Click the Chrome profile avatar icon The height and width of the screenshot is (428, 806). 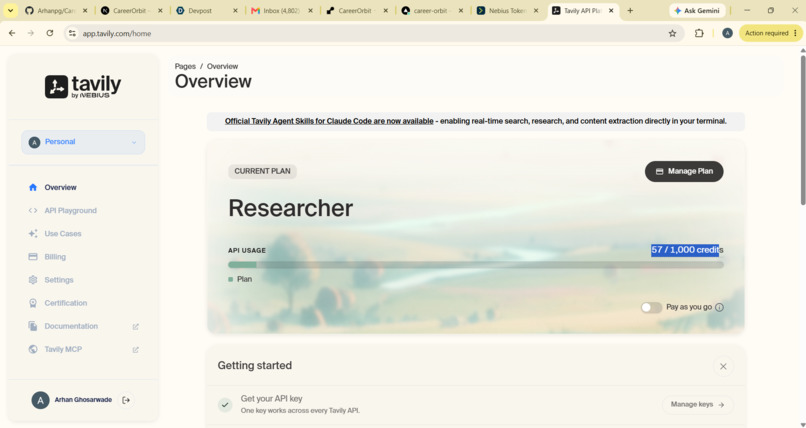click(727, 33)
